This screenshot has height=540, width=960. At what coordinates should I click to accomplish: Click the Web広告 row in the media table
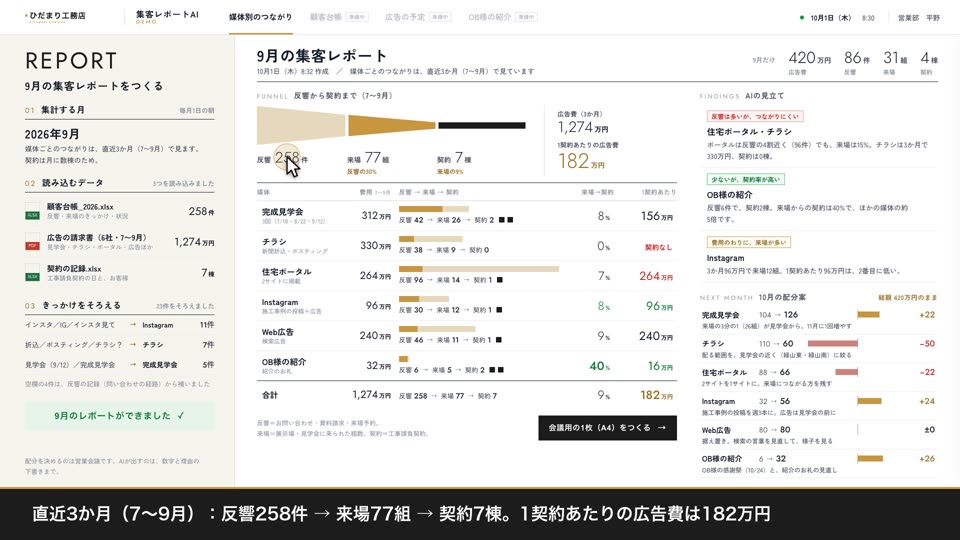(467, 336)
